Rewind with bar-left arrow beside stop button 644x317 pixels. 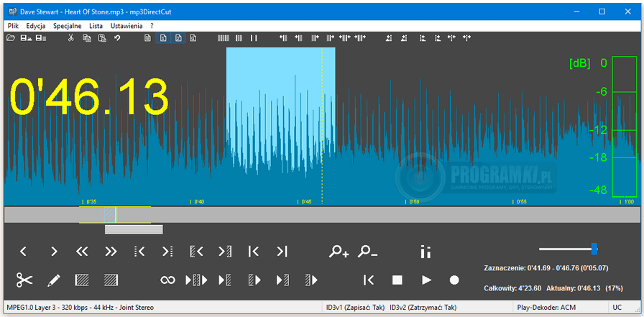(x=369, y=280)
